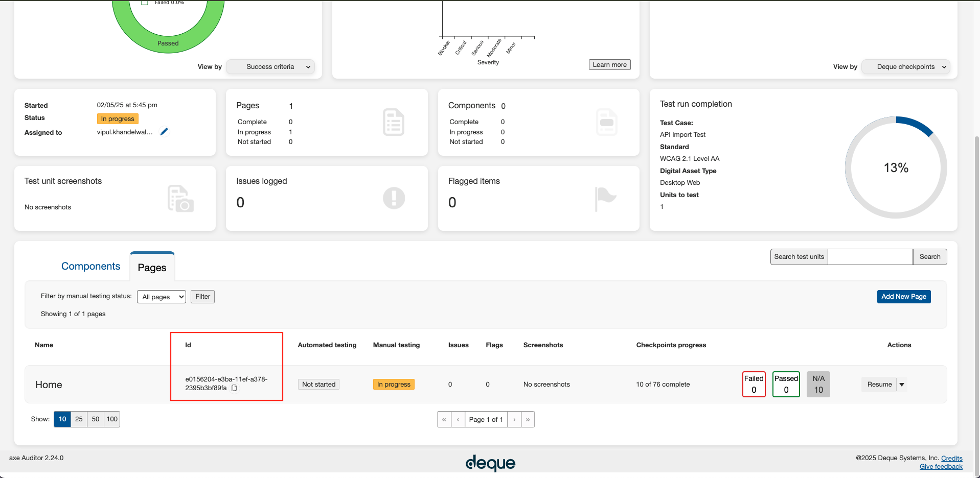
Task: Select the Pages tab
Action: coord(152,268)
